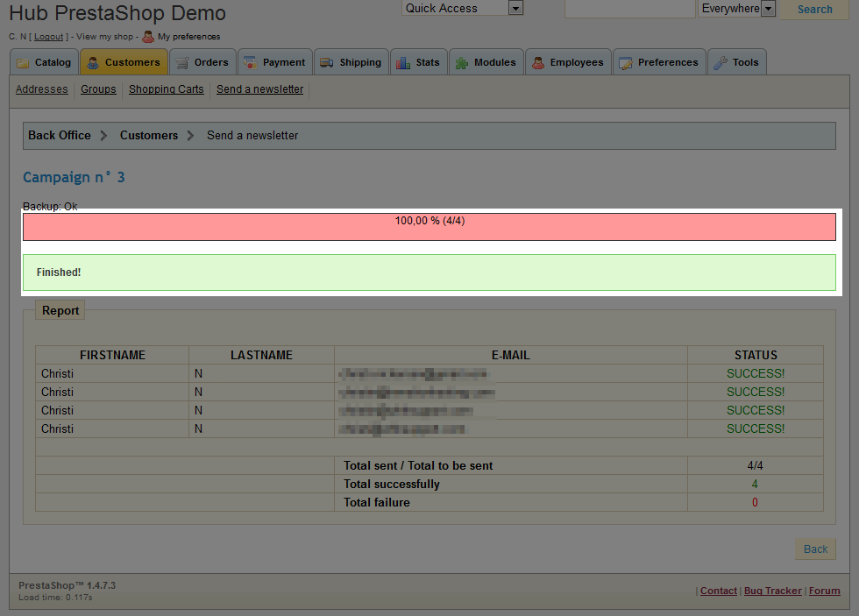Viewport: 859px width, 616px height.
Task: Open the Bug Tracker footer link
Action: [x=772, y=591]
